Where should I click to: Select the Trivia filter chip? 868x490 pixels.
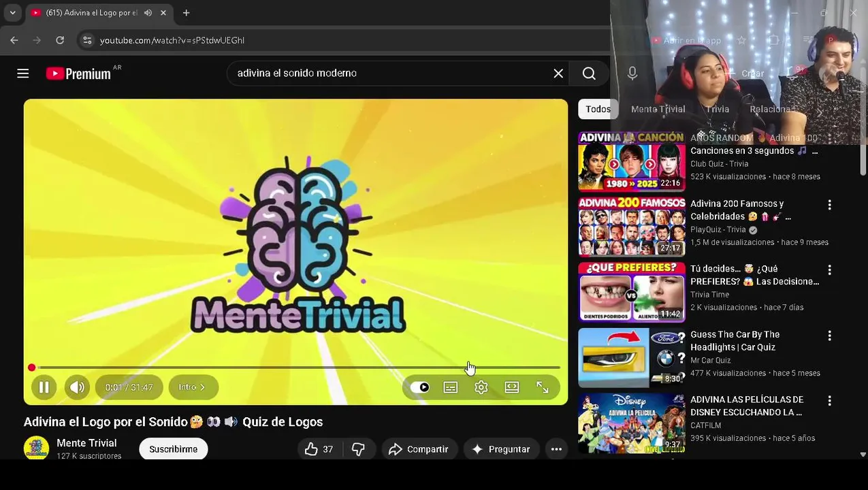[x=718, y=109]
